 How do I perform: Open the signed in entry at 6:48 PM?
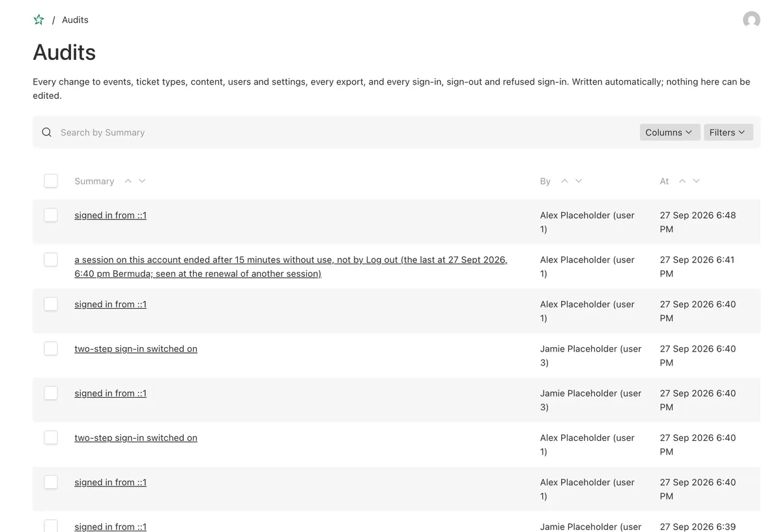pyautogui.click(x=110, y=215)
